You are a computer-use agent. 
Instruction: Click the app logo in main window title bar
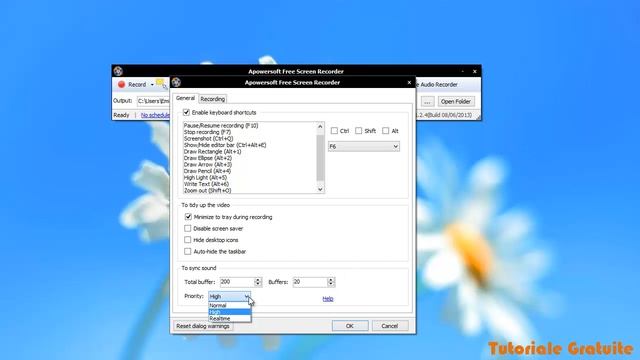(118, 71)
